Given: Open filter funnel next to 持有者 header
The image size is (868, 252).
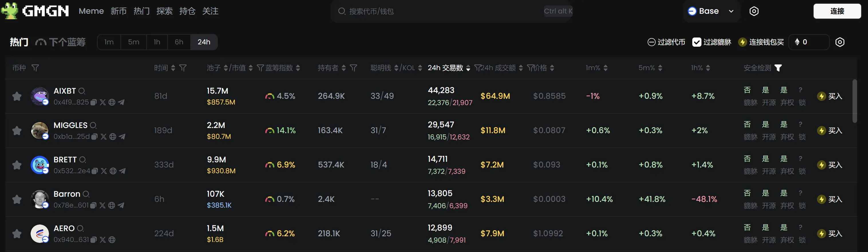Looking at the screenshot, I should (x=353, y=68).
